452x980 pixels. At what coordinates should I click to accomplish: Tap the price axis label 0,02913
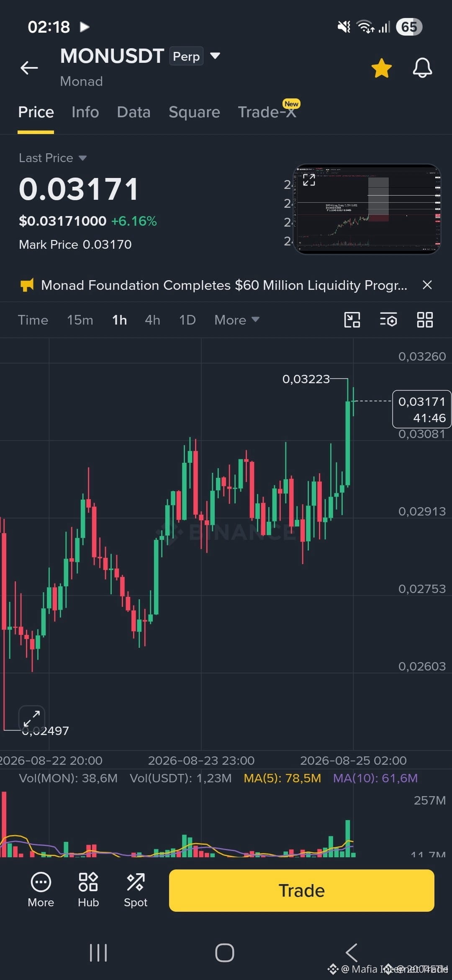coord(422,511)
